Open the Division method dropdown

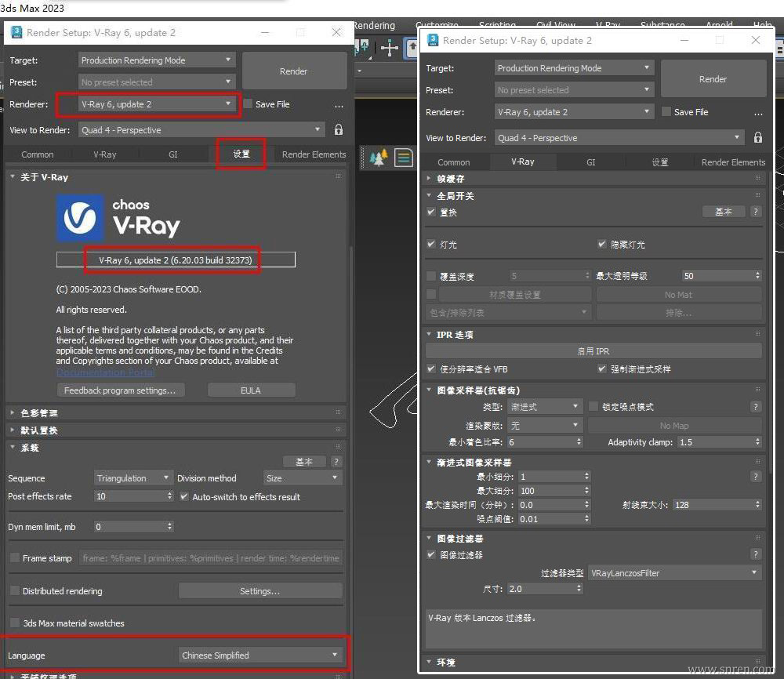pyautogui.click(x=302, y=478)
